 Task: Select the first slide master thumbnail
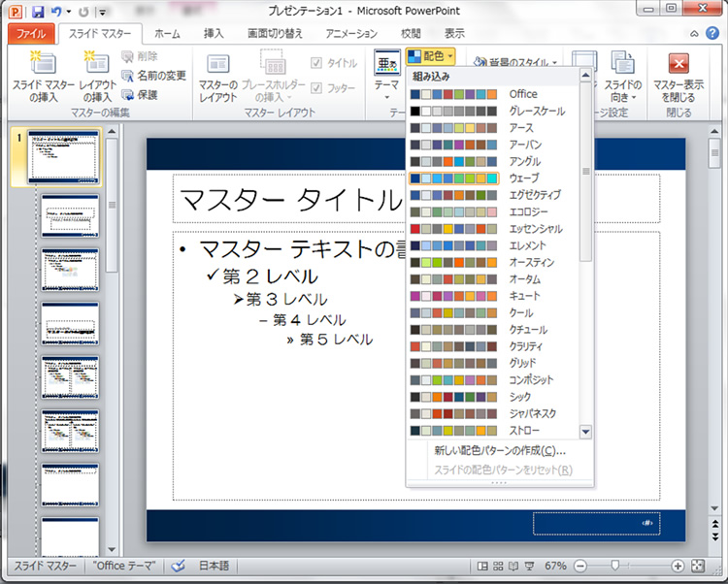62,157
